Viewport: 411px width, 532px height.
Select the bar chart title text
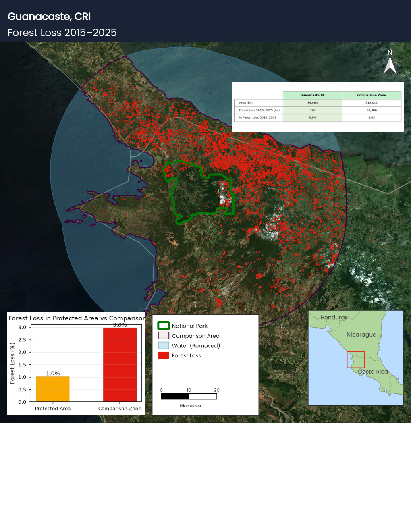pos(77,318)
